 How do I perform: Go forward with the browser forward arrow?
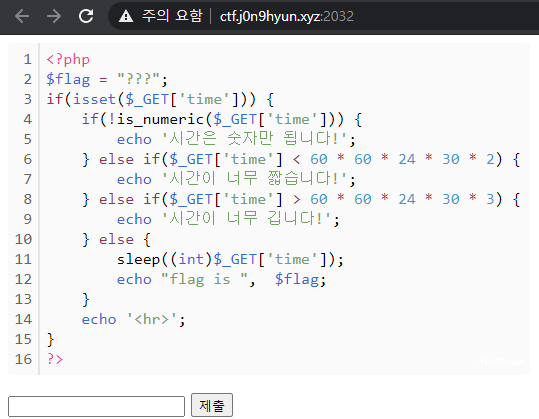tap(54, 16)
